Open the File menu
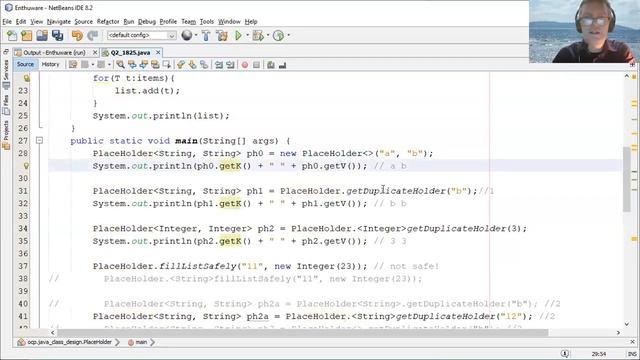 coord(7,22)
